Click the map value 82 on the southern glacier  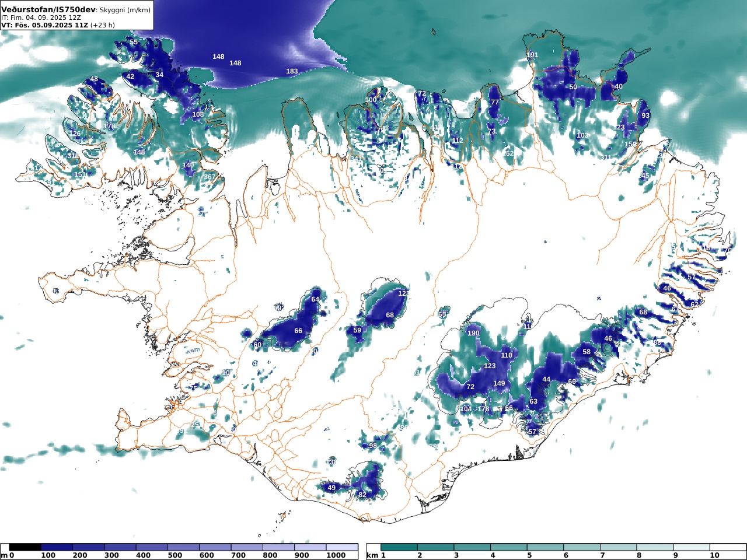[x=362, y=495]
